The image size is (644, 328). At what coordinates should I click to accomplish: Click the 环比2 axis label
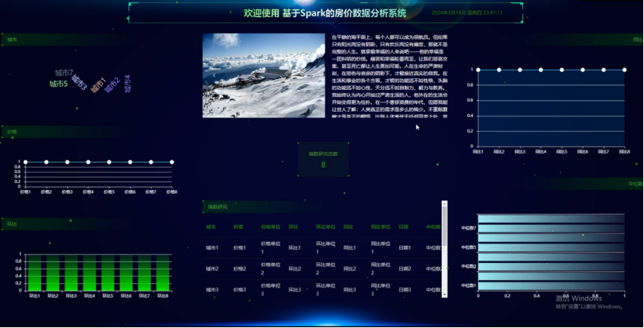click(x=53, y=296)
